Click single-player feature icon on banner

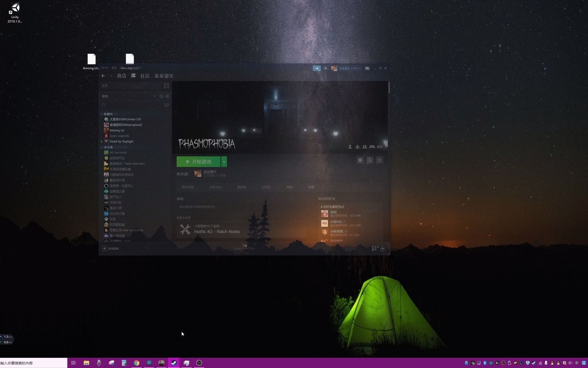click(350, 147)
